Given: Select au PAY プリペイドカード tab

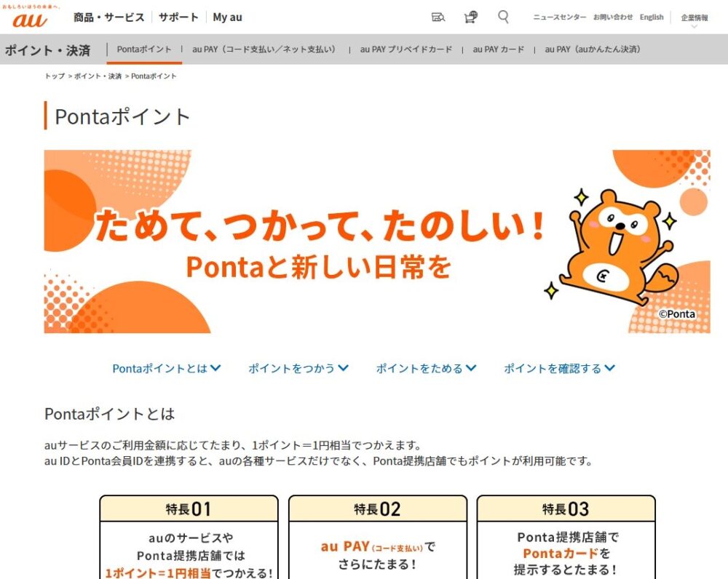Looking at the screenshot, I should point(405,49).
